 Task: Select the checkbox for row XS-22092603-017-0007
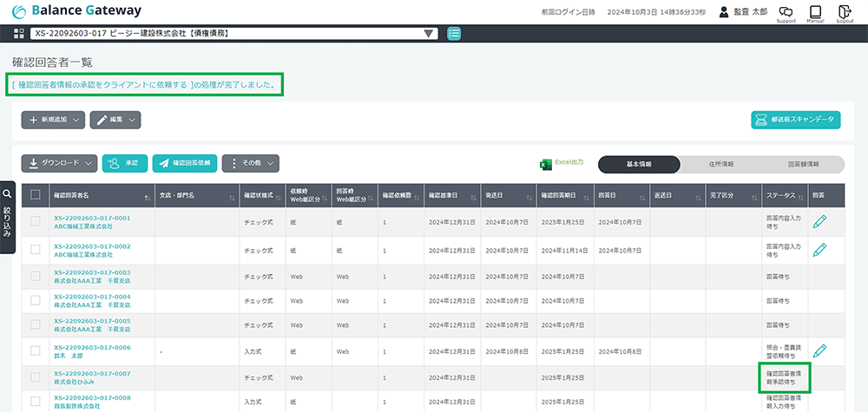coord(36,377)
